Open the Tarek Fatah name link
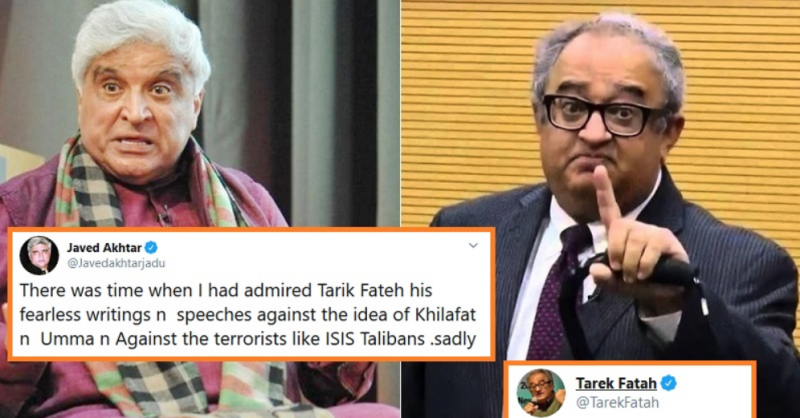This screenshot has width=800, height=418. pyautogui.click(x=616, y=383)
